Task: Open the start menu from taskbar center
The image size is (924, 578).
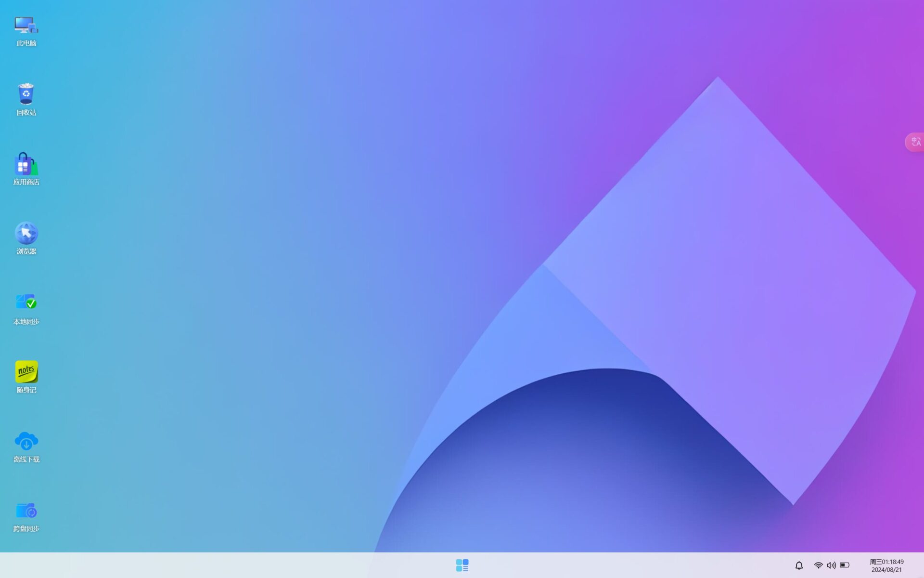Action: pyautogui.click(x=462, y=565)
